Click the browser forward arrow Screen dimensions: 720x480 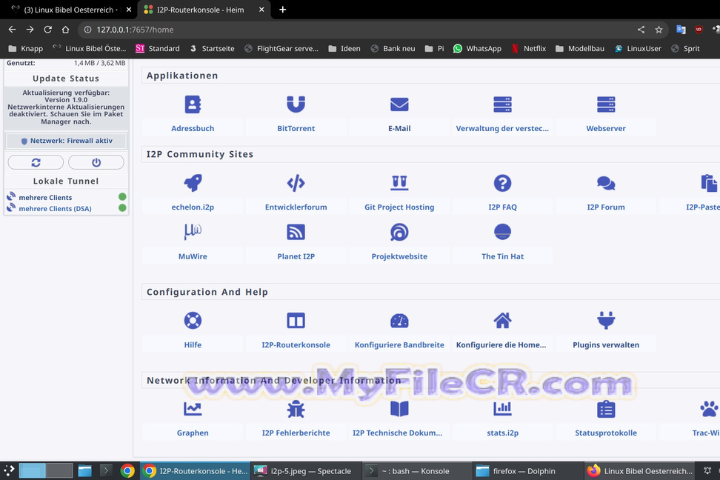[x=30, y=29]
